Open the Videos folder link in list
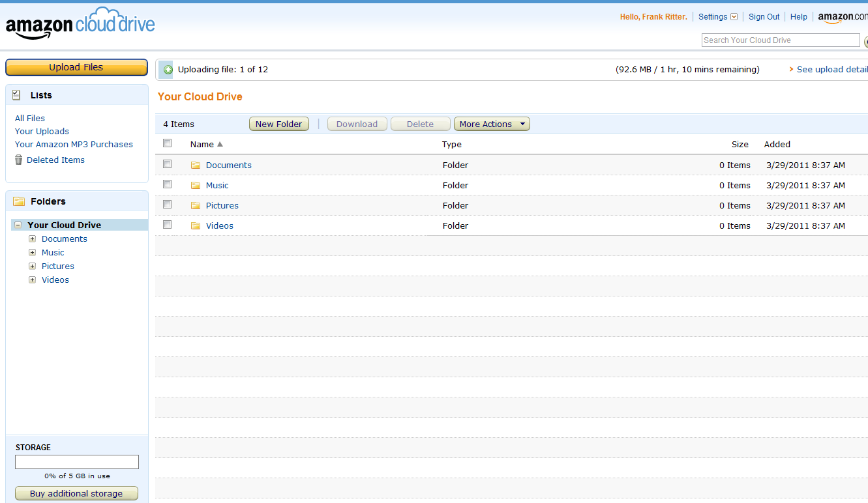The height and width of the screenshot is (503, 868). click(220, 225)
